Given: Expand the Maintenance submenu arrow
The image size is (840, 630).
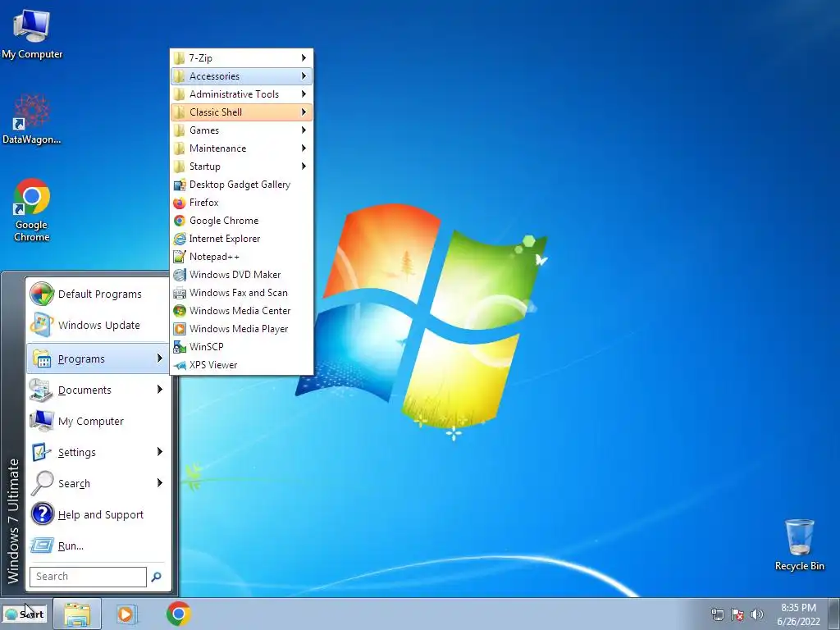Looking at the screenshot, I should [304, 148].
